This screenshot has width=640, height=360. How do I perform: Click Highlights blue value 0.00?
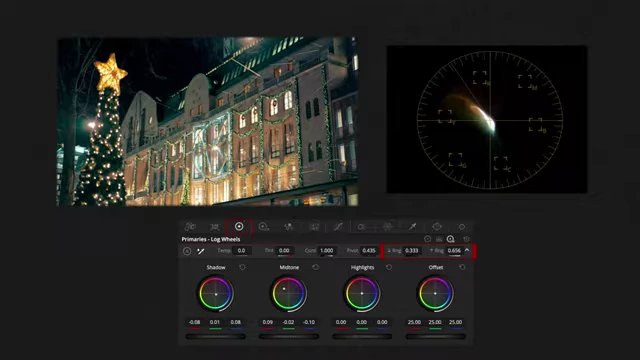click(x=382, y=322)
